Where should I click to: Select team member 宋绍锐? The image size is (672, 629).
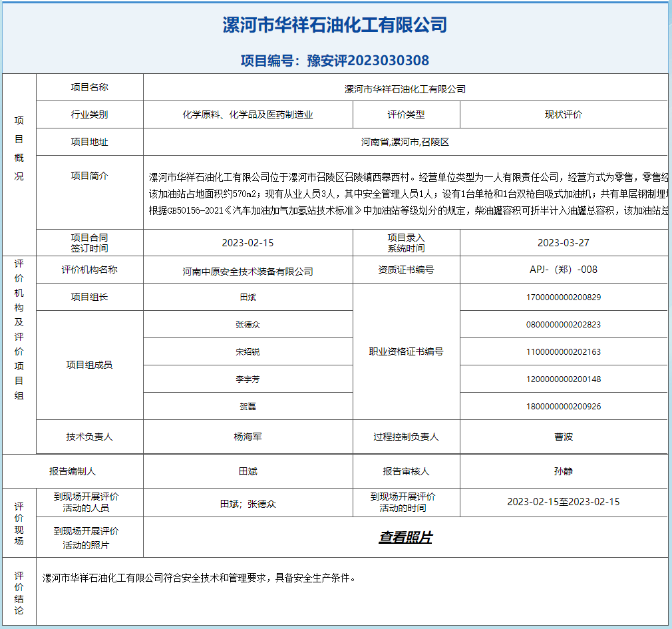pyautogui.click(x=248, y=351)
